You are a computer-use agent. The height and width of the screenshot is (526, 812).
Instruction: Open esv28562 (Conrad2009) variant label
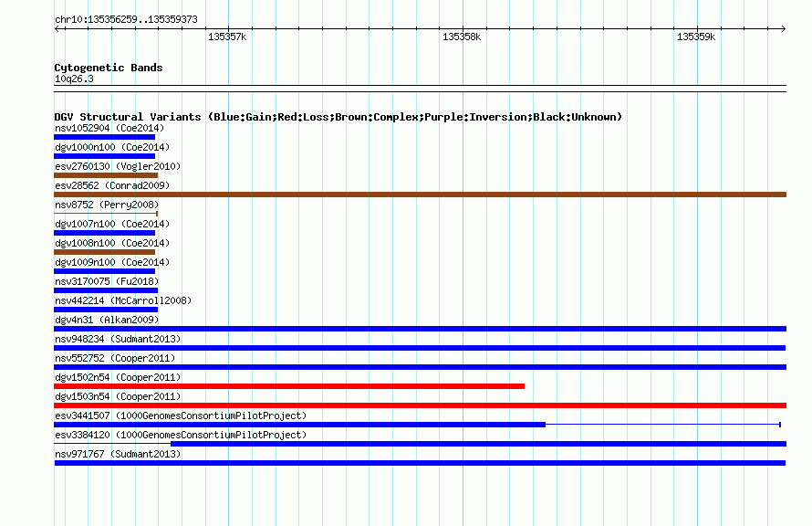(x=112, y=185)
